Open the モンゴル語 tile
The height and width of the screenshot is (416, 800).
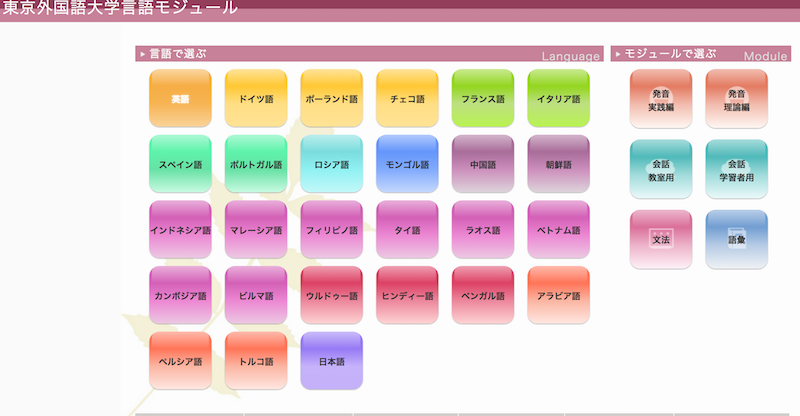click(407, 164)
